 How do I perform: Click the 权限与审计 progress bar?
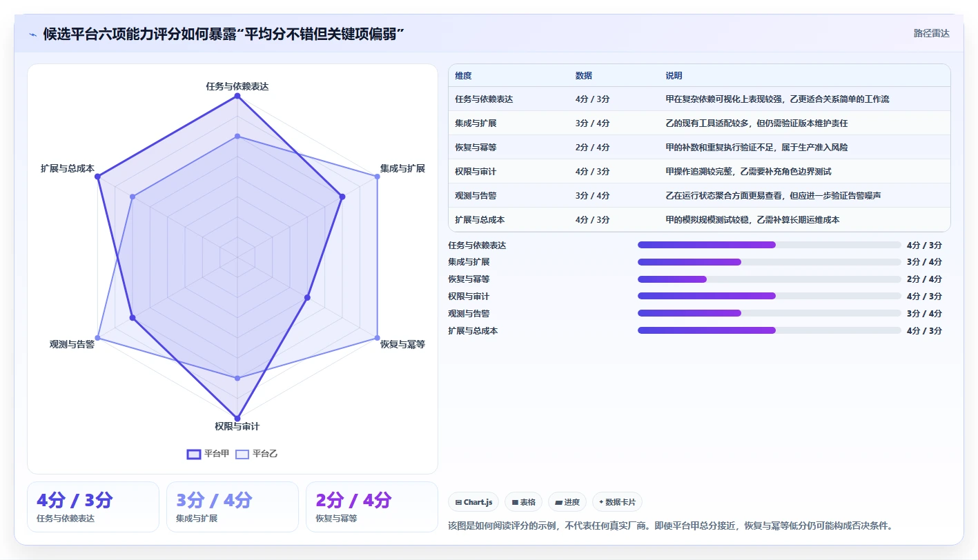769,296
